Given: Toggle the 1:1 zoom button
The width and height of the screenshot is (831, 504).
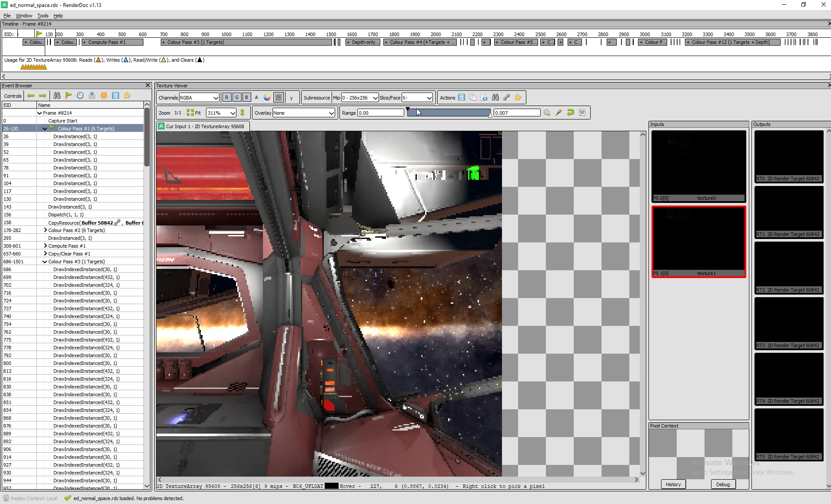Looking at the screenshot, I should [178, 113].
